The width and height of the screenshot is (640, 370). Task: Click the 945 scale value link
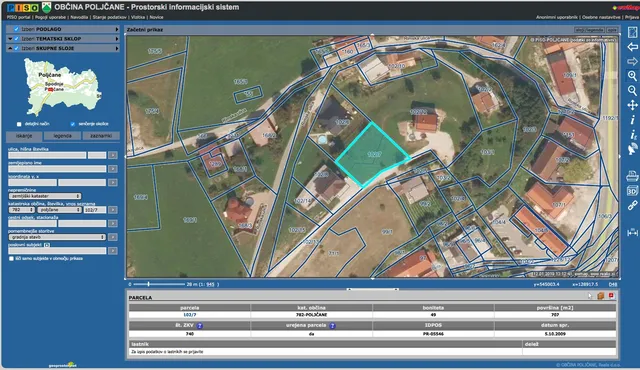(210, 284)
